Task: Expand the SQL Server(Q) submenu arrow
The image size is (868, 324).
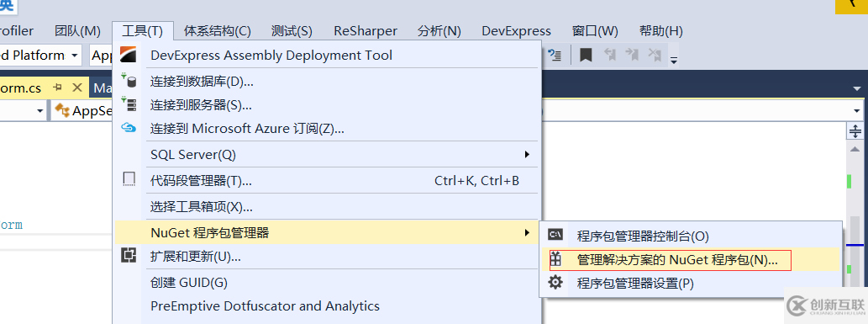Action: point(528,154)
